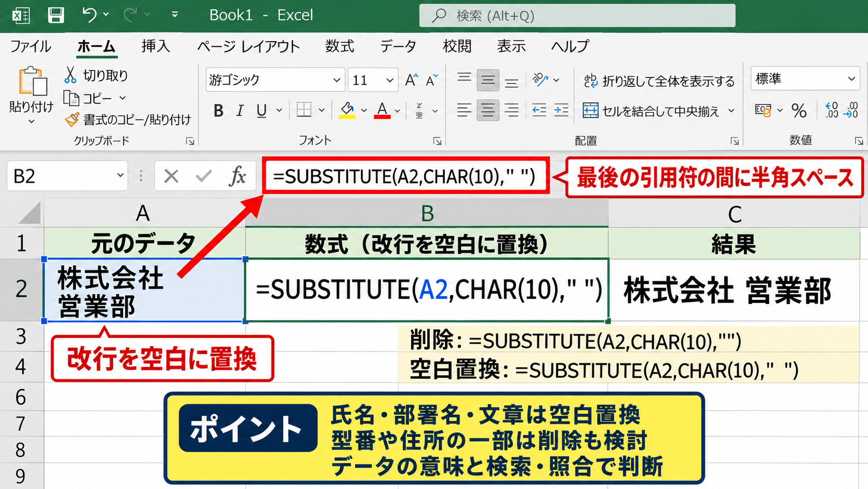Toggle Underline formatting
868x489 pixels.
pos(262,110)
